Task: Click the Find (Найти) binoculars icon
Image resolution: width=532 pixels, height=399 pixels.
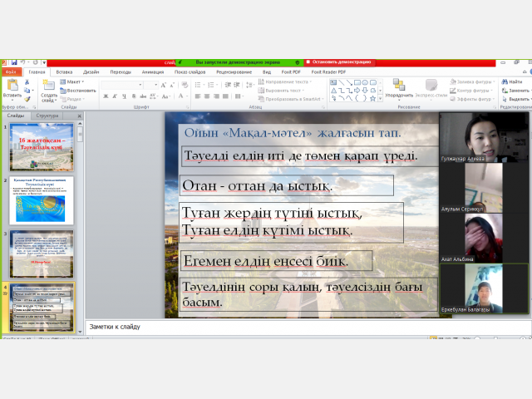Action: [x=505, y=81]
